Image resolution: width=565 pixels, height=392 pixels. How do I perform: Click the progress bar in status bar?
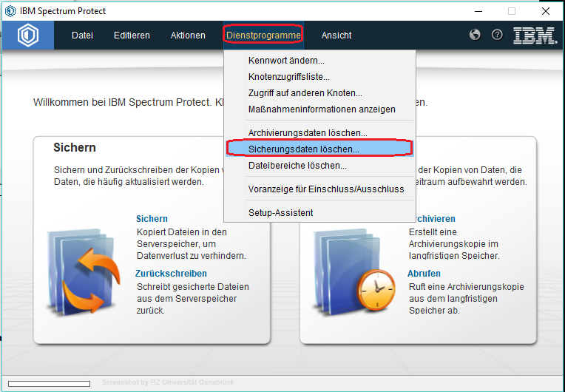click(x=47, y=383)
